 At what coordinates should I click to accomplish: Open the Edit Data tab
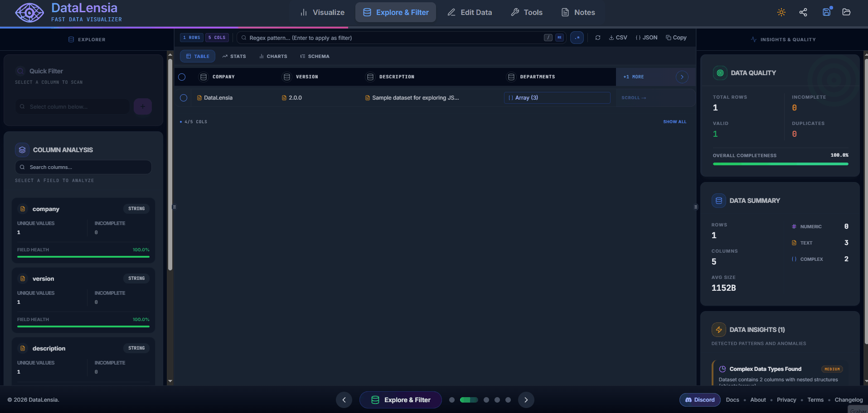[470, 12]
